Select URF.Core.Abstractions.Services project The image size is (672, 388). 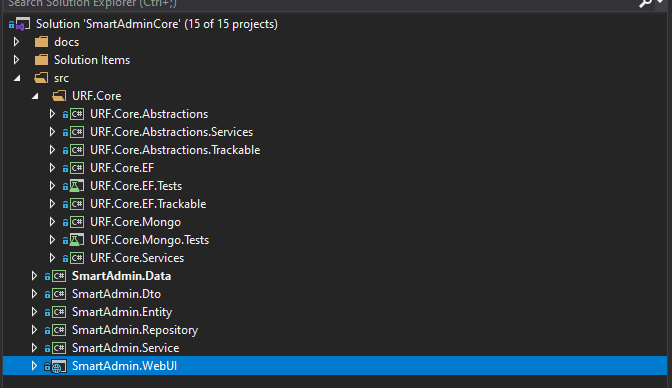[x=171, y=132]
